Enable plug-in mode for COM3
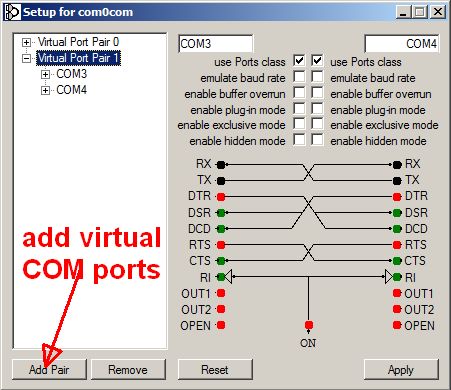451x390 pixels. pyautogui.click(x=299, y=108)
